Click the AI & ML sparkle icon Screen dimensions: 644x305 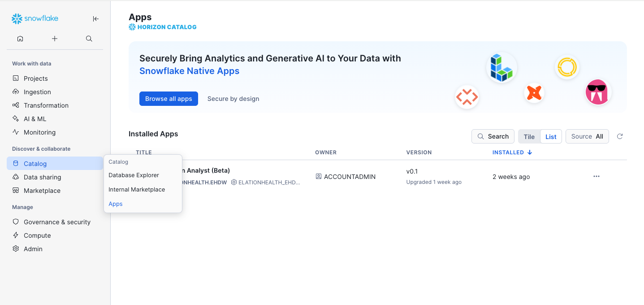16,118
